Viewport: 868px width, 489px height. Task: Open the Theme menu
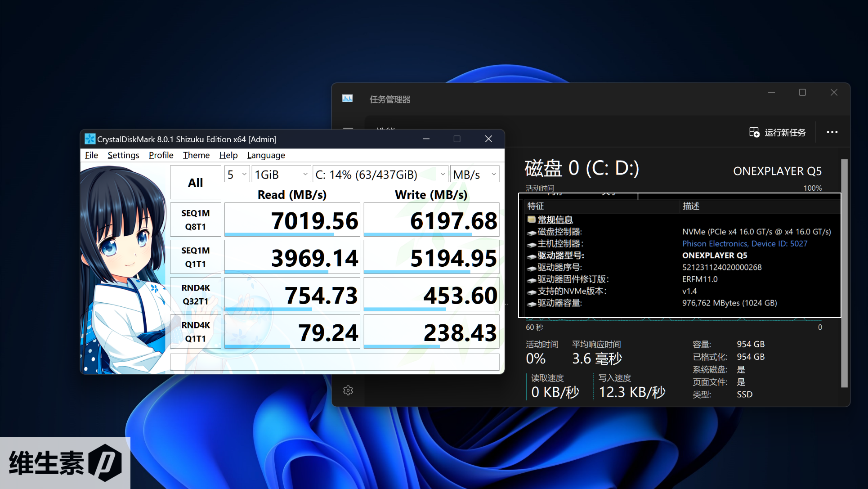(x=196, y=155)
